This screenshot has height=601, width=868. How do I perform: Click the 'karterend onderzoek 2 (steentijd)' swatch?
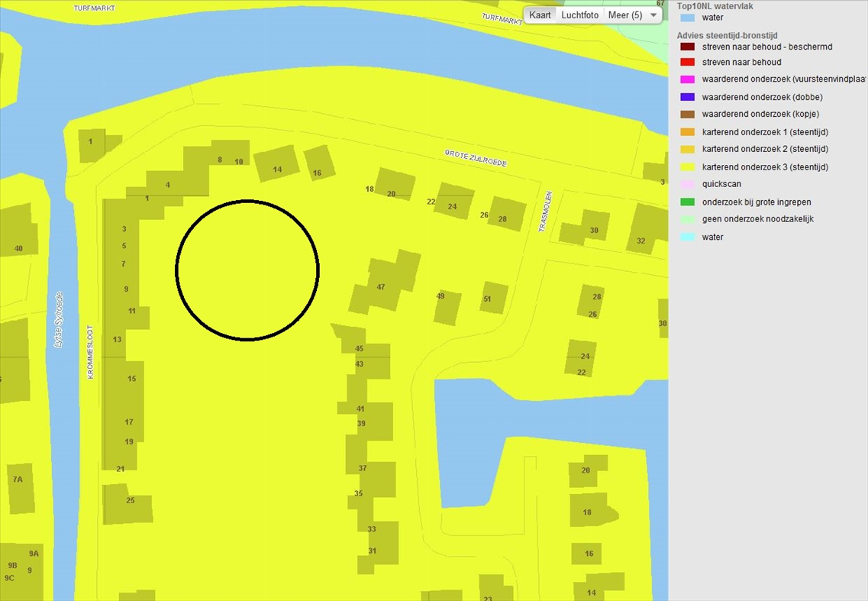(688, 149)
